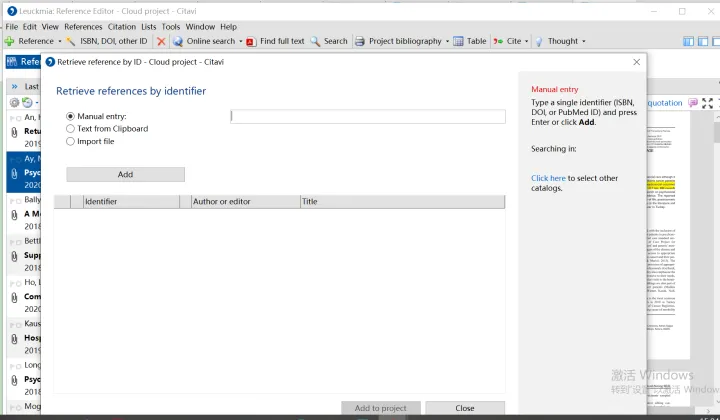
Task: Open the View menu
Action: click(50, 27)
